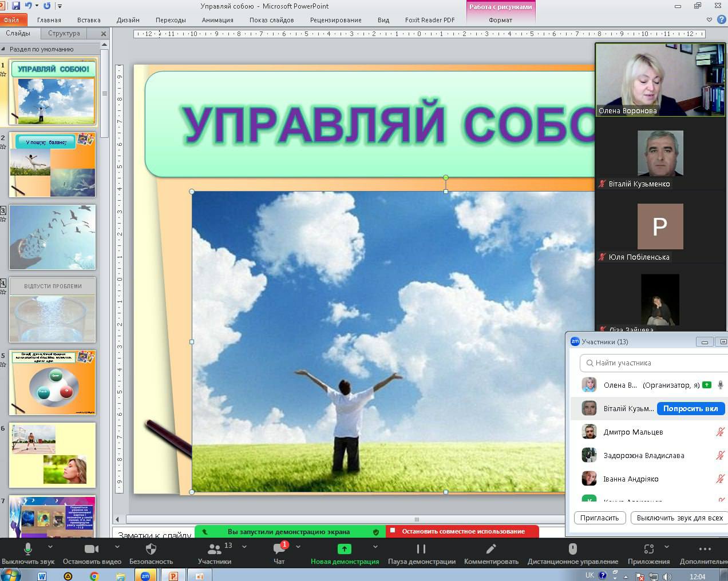The image size is (728, 581).
Task: Pause the screen share demonstration
Action: pos(421,549)
